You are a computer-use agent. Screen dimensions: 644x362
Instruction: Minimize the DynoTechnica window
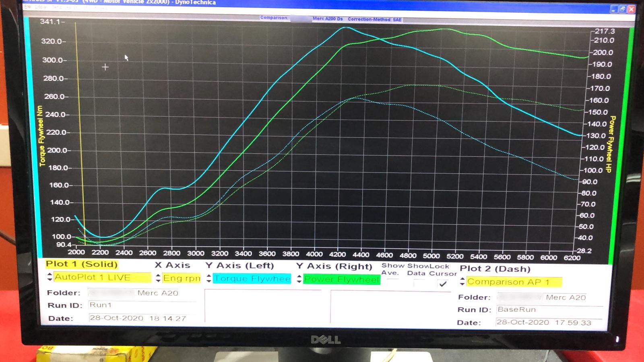(x=614, y=9)
